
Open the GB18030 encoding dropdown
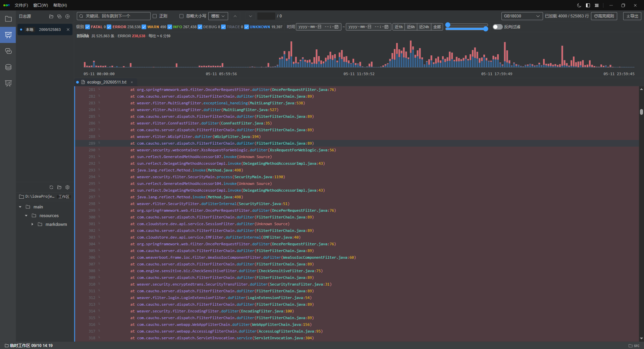522,16
